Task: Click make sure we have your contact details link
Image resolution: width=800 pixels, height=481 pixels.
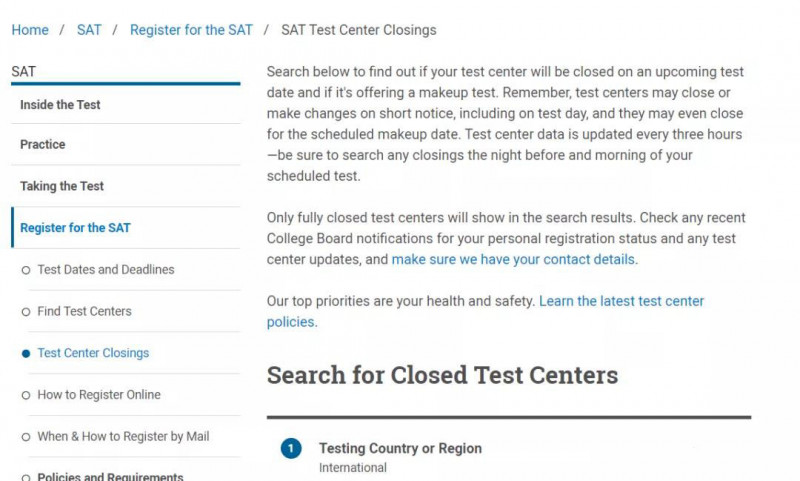Action: tap(513, 260)
